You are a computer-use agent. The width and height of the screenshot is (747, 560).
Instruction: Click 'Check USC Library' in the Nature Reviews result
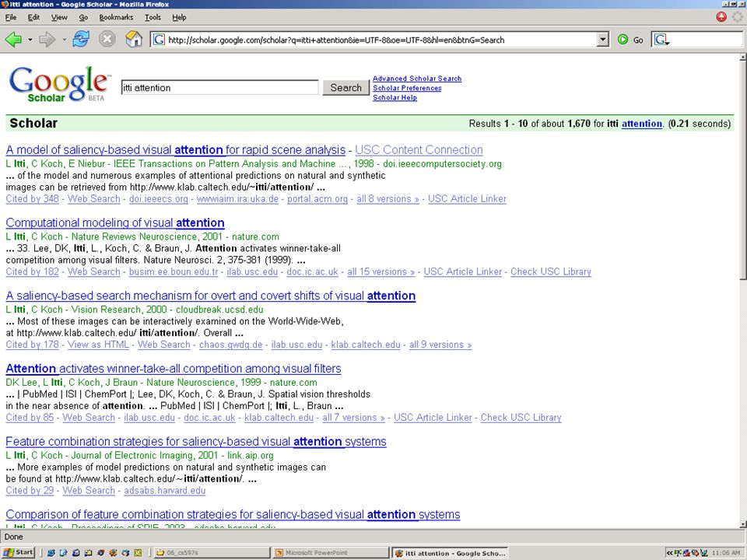coord(551,272)
